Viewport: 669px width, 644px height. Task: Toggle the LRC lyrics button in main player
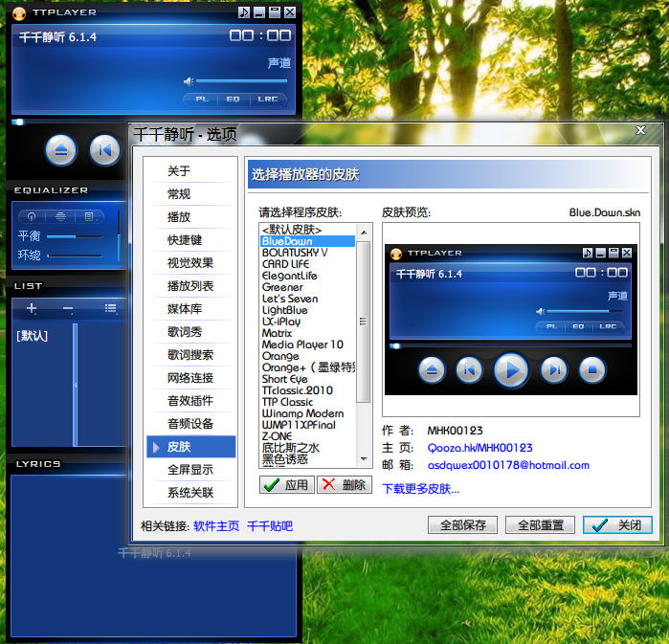coord(268,99)
